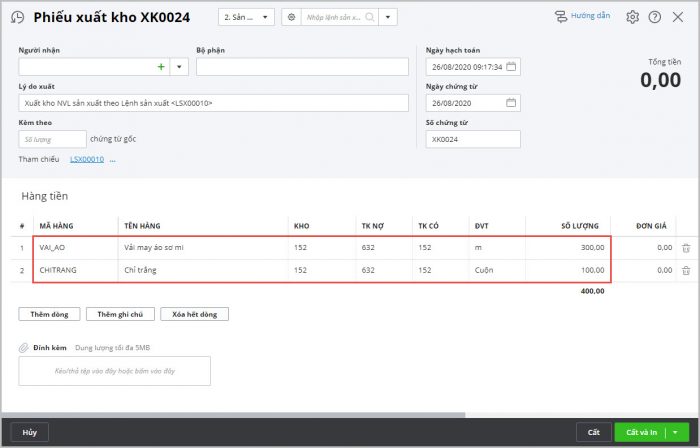Open the dropdown arrow next to Cất và In

coord(676,432)
